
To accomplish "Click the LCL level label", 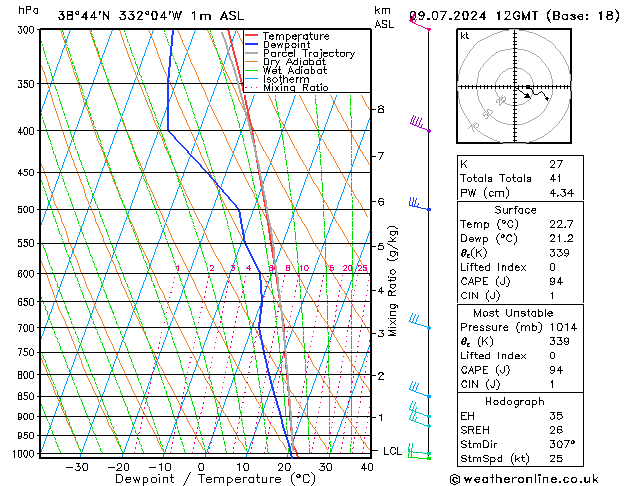I will pos(392,451).
